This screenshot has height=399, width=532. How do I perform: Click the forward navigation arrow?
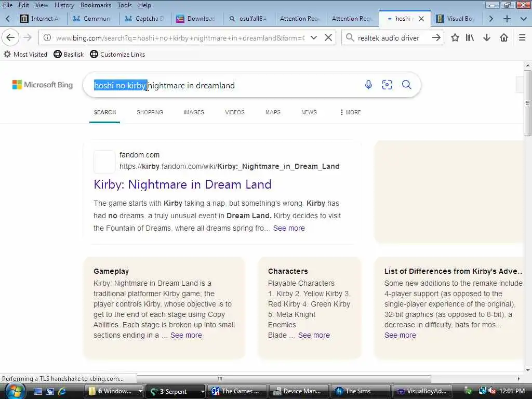[28, 37]
